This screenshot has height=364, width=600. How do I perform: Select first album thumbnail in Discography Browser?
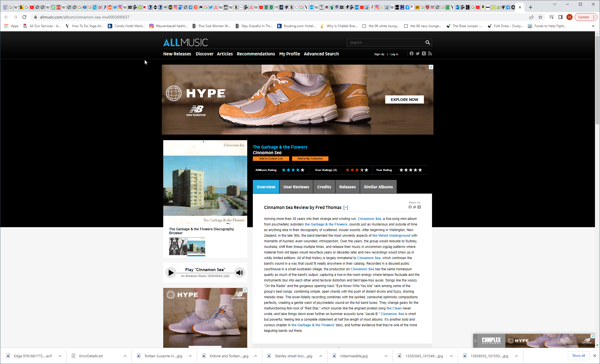[x=178, y=246]
